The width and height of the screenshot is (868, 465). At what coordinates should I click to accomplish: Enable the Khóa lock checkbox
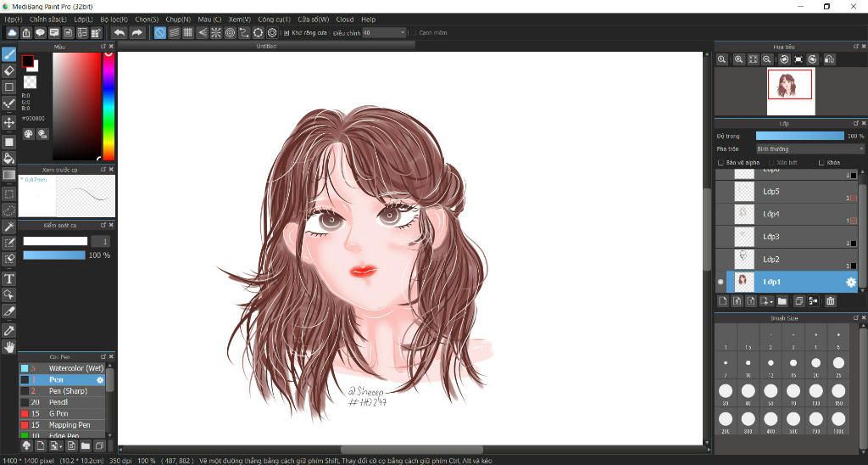tap(821, 163)
